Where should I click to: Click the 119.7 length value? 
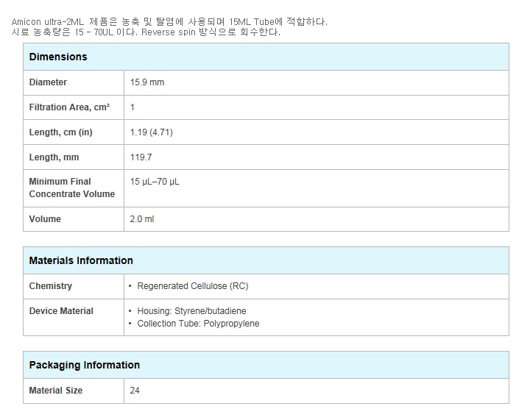point(141,157)
